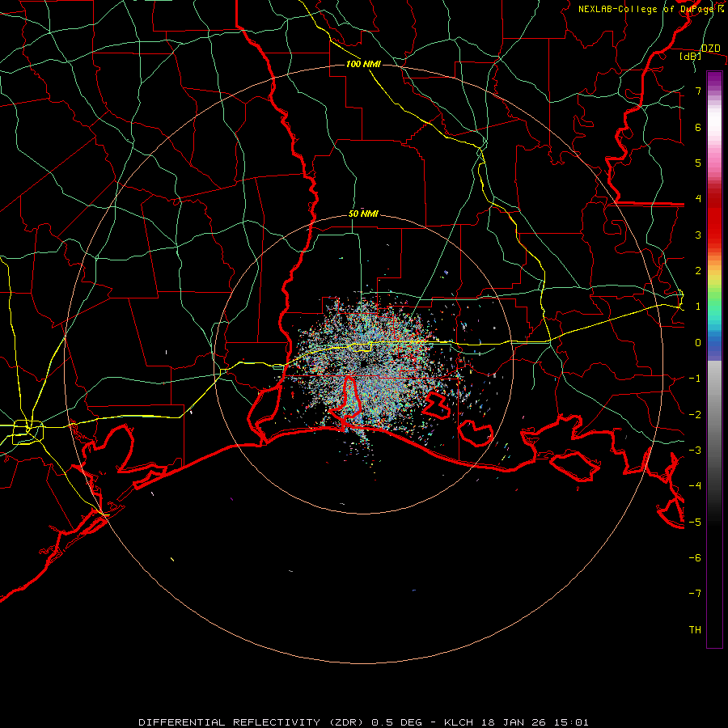Select the 6 value on the color scale

[x=698, y=127]
